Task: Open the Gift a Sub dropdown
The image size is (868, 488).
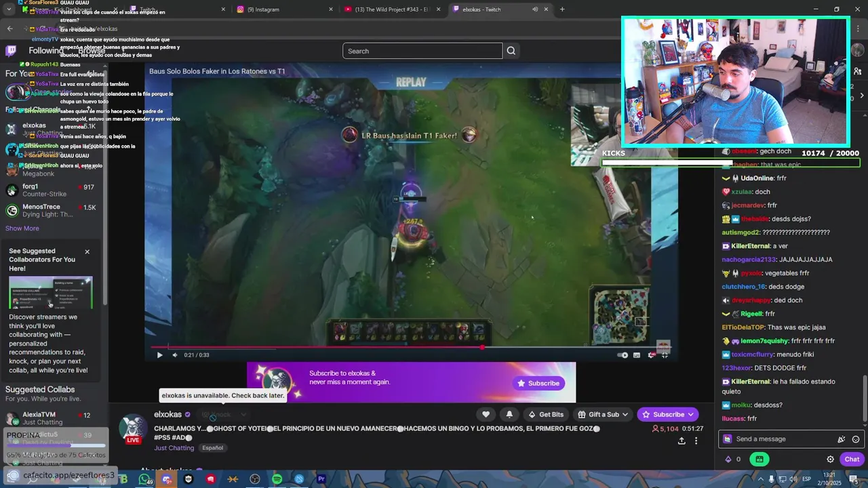Action: (603, 414)
